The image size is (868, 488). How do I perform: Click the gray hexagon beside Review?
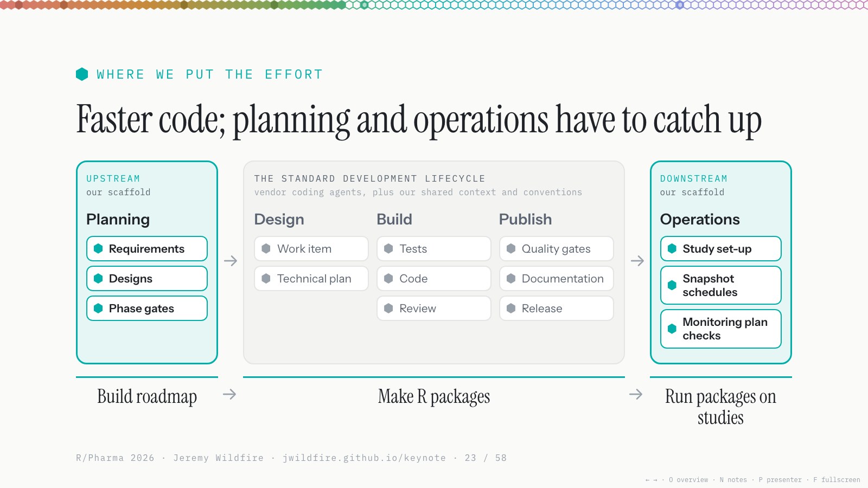pyautogui.click(x=388, y=308)
